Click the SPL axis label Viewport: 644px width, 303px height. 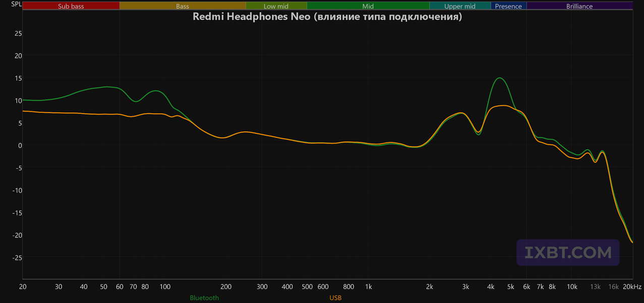point(17,5)
